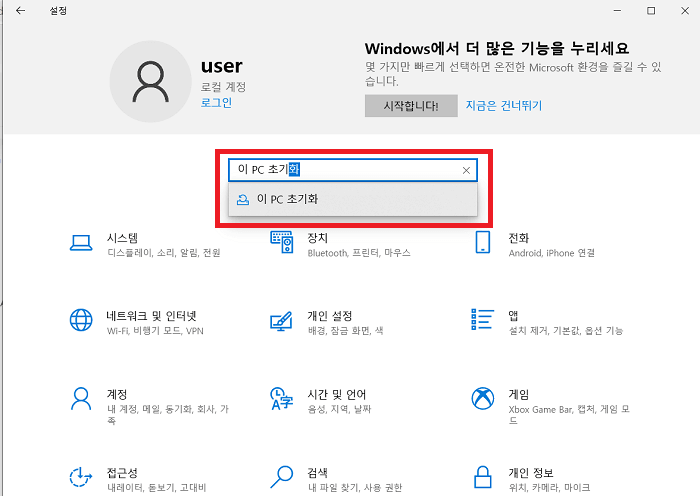Image resolution: width=700 pixels, height=496 pixels.
Task: Click the Android, iPhone 연결 description
Action: click(552, 253)
